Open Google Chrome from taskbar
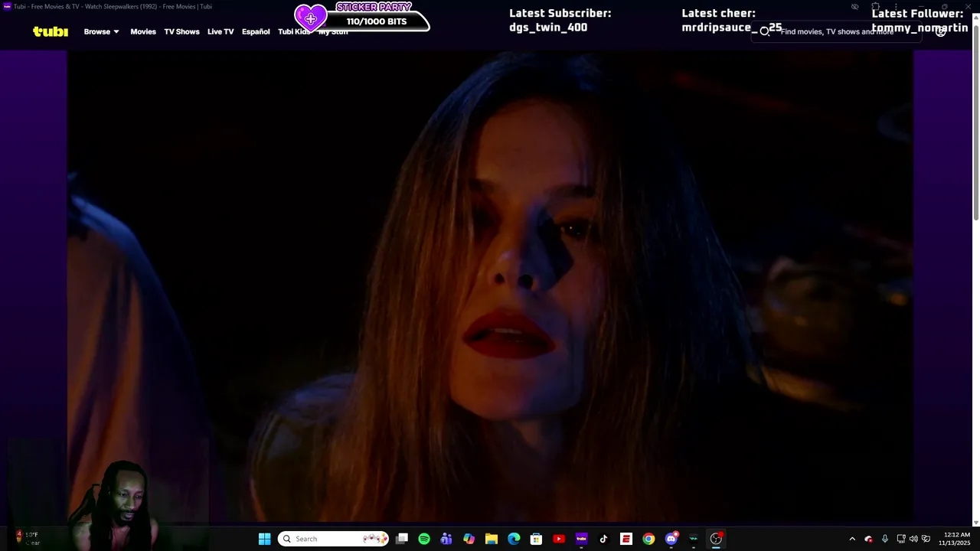 (x=648, y=539)
